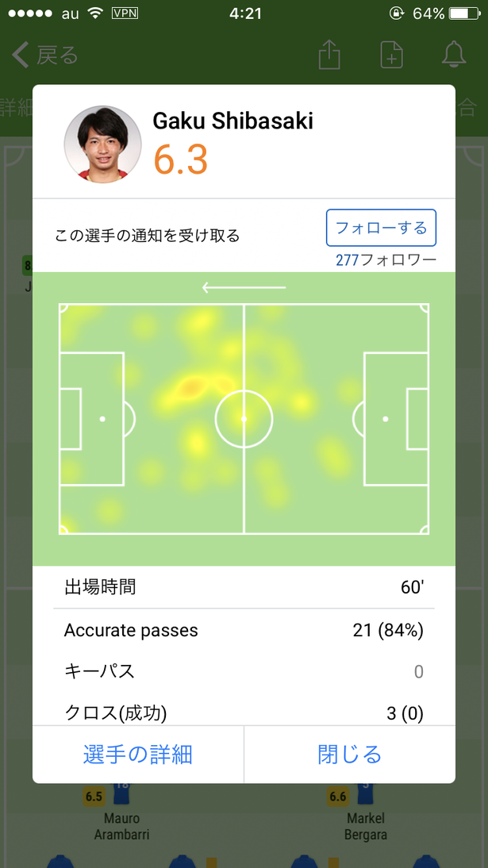The height and width of the screenshot is (868, 488).
Task: Tap the Accurate passes stat row
Action: tap(244, 630)
